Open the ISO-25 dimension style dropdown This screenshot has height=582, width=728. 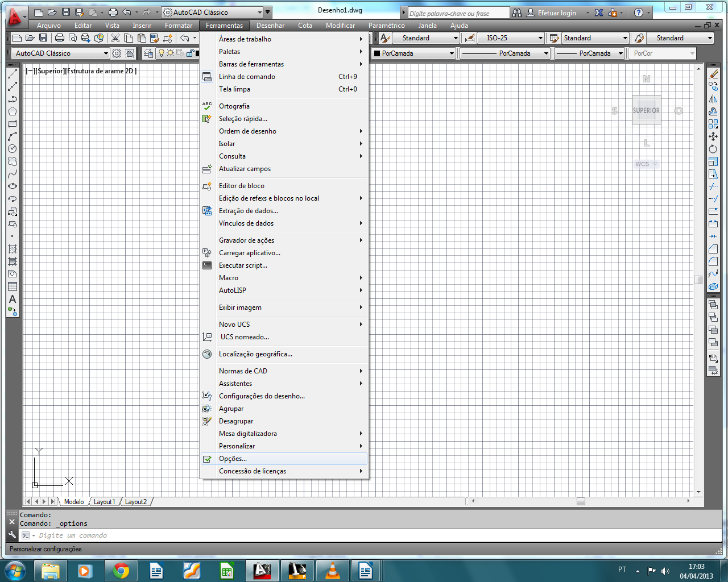510,38
